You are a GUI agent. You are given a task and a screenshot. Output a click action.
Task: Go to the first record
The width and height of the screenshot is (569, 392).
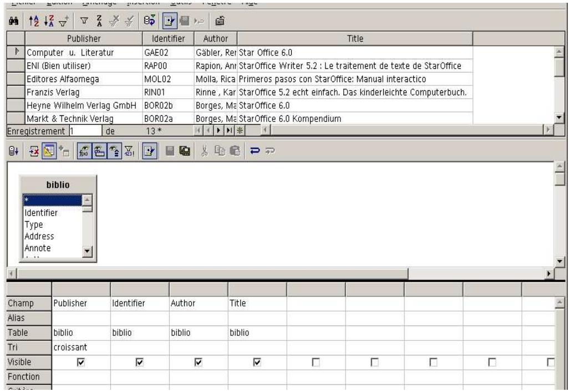point(198,131)
